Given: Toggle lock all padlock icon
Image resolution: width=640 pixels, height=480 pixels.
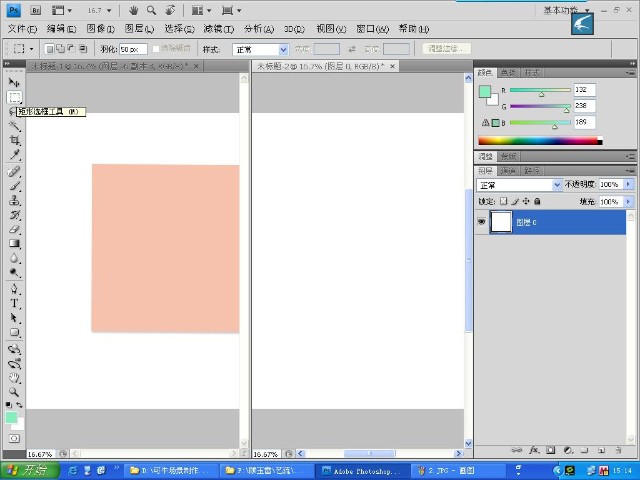Looking at the screenshot, I should pyautogui.click(x=537, y=201).
